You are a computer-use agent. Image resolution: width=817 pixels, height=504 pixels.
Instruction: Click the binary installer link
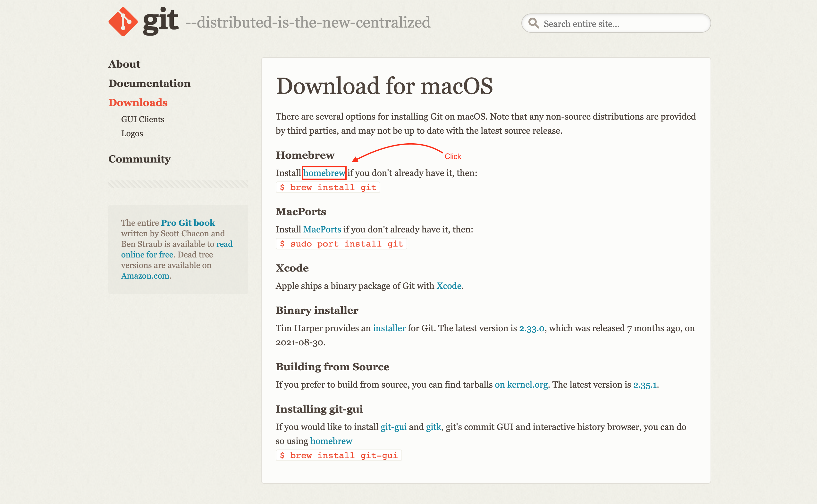pos(389,328)
